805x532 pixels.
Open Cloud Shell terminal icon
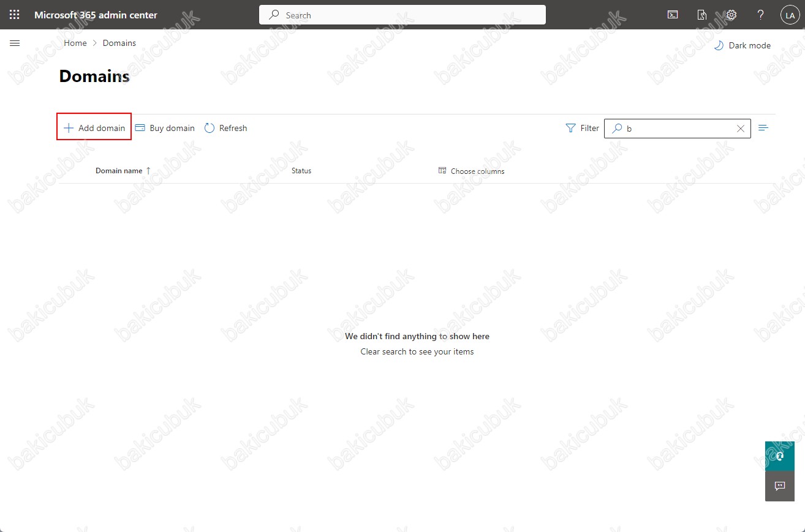[x=673, y=15]
